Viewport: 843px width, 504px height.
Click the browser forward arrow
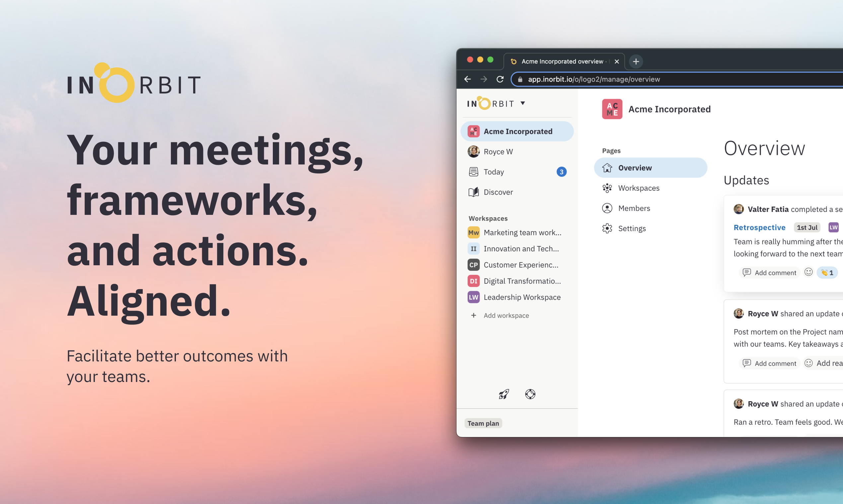pyautogui.click(x=484, y=79)
